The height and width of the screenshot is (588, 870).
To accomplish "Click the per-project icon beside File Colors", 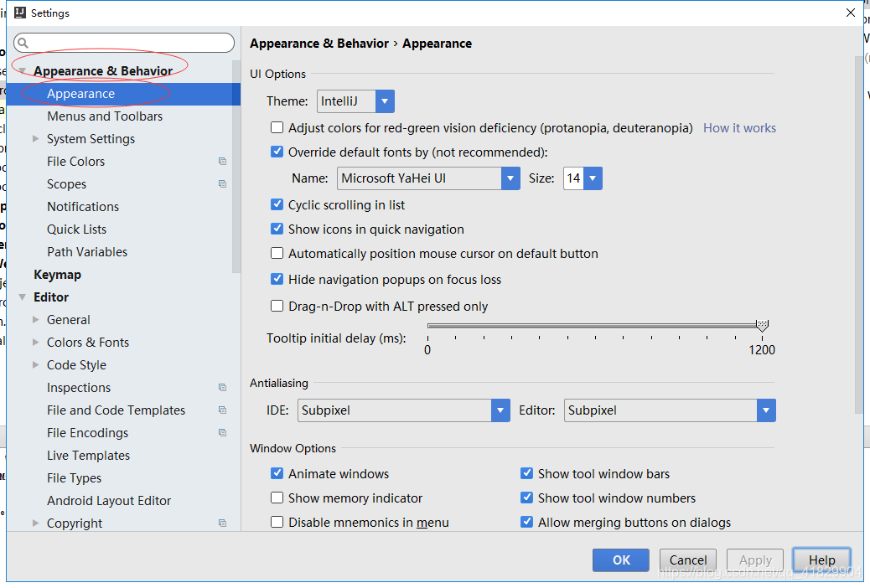I will pyautogui.click(x=222, y=162).
